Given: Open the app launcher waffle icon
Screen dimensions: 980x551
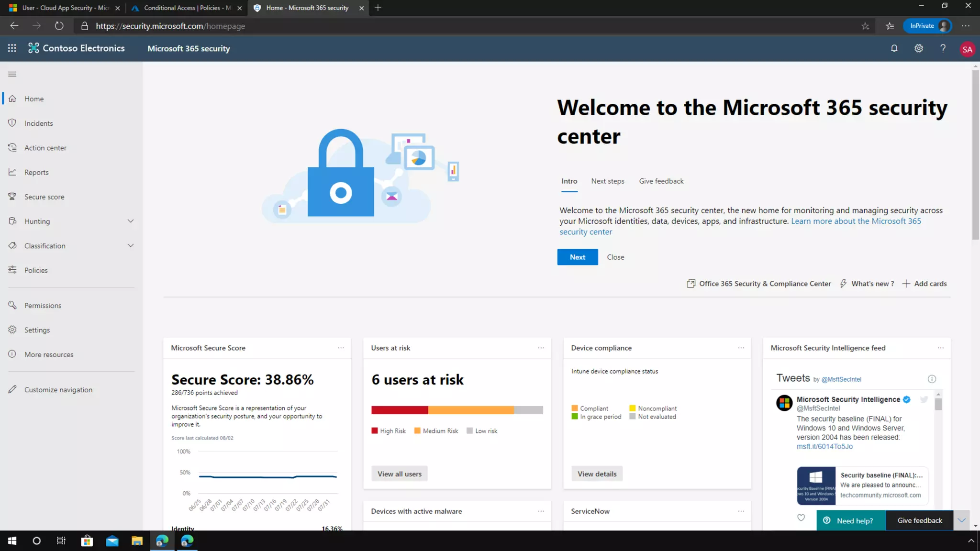Looking at the screenshot, I should click(12, 48).
